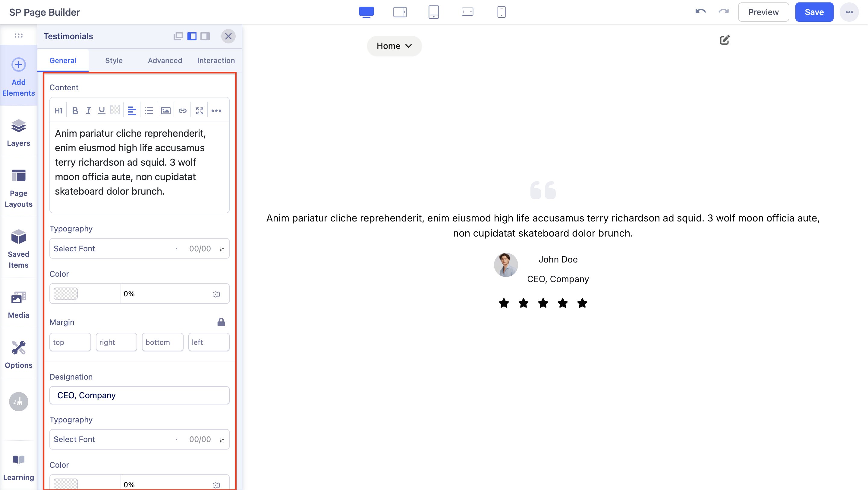Screen dimensions: 868x490
Task: Expand content editor to fullscreen
Action: [200, 111]
